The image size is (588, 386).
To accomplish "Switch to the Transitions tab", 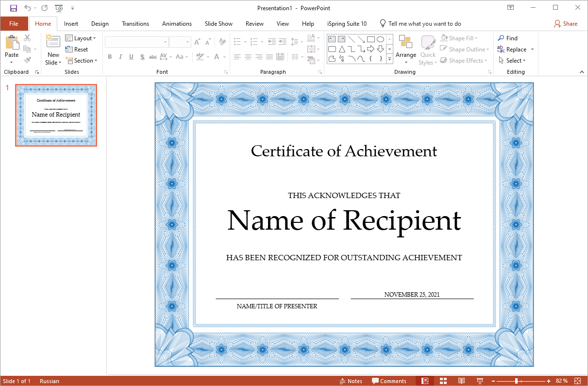I will (135, 24).
